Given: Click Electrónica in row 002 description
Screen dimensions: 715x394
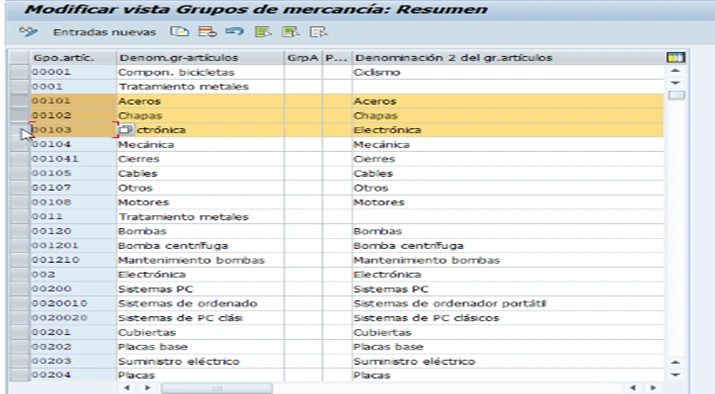Looking at the screenshot, I should tap(200, 275).
